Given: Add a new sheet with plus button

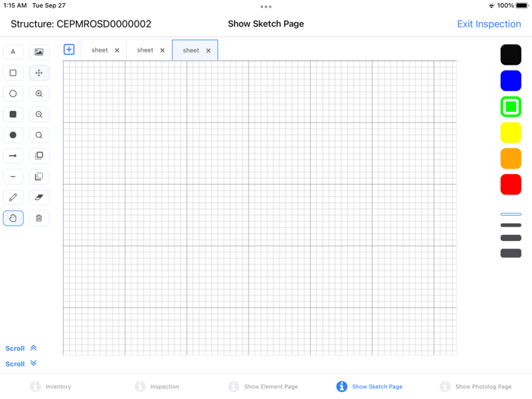Looking at the screenshot, I should (69, 49).
